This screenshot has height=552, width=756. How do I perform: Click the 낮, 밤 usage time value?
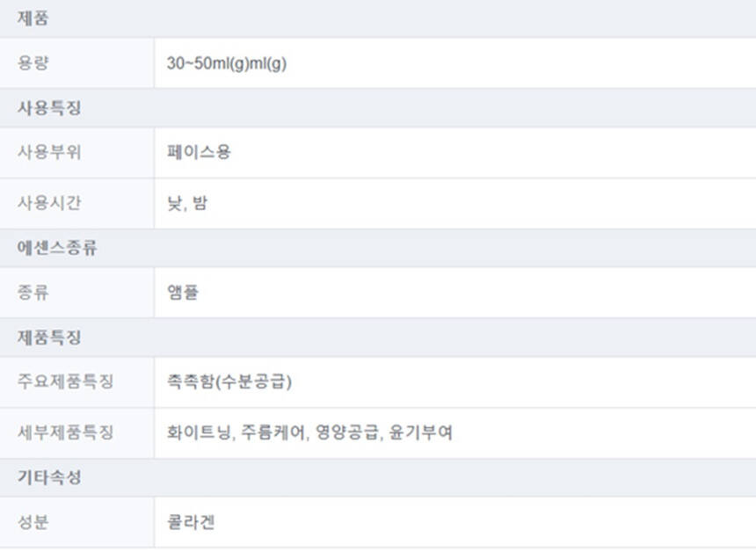pyautogui.click(x=187, y=203)
